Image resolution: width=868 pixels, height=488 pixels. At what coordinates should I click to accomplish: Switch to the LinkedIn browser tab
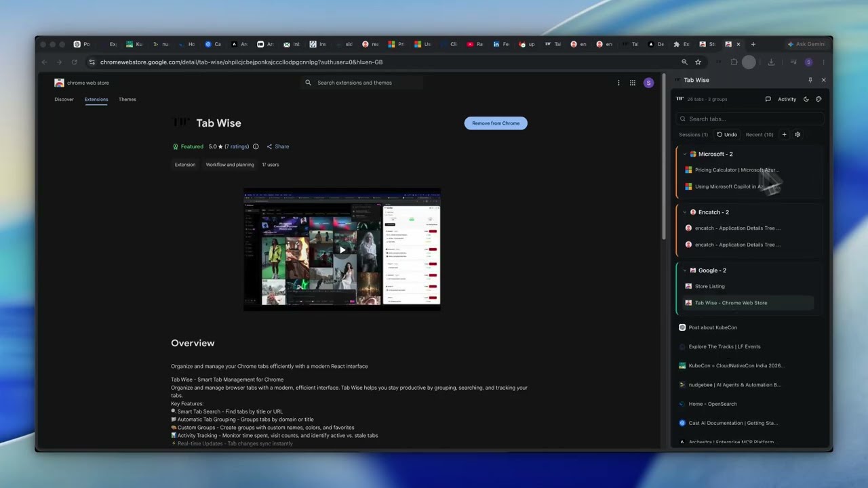(x=501, y=44)
